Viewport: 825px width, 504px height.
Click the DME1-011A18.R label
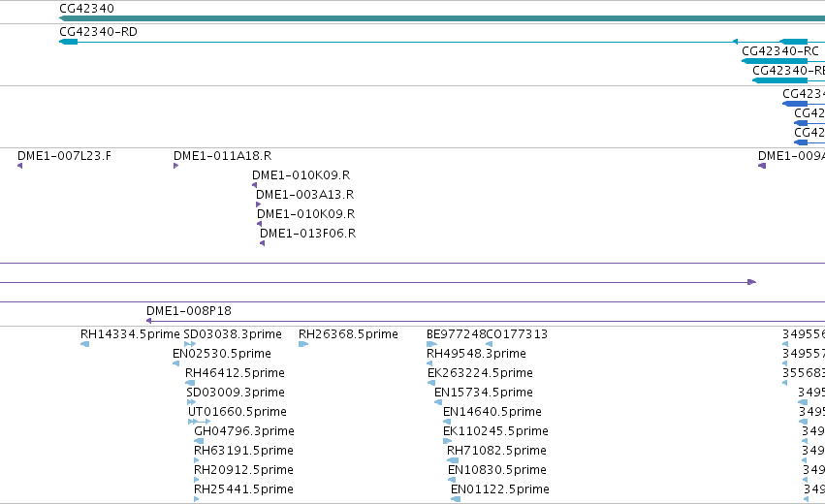(x=223, y=156)
